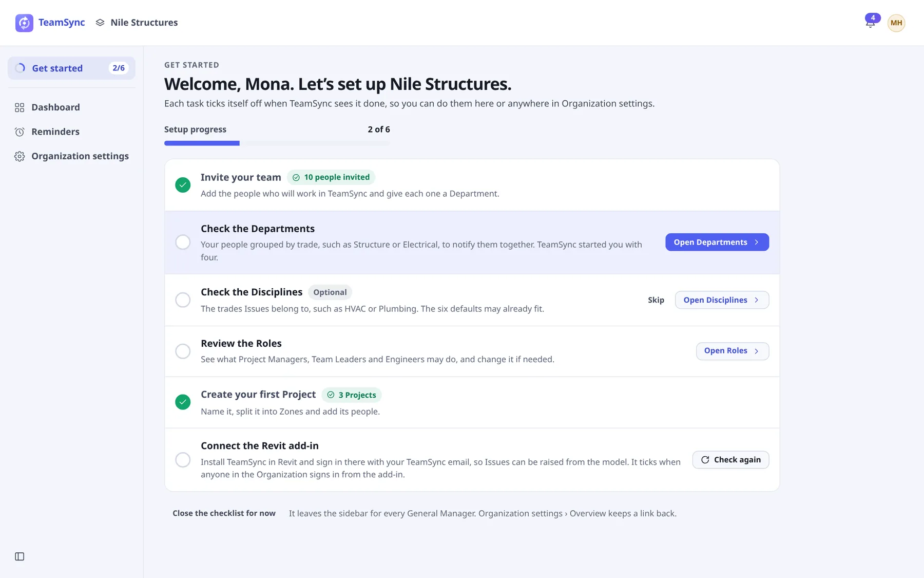This screenshot has height=578, width=924.
Task: Click the 2/6 badge in sidebar
Action: tap(119, 68)
